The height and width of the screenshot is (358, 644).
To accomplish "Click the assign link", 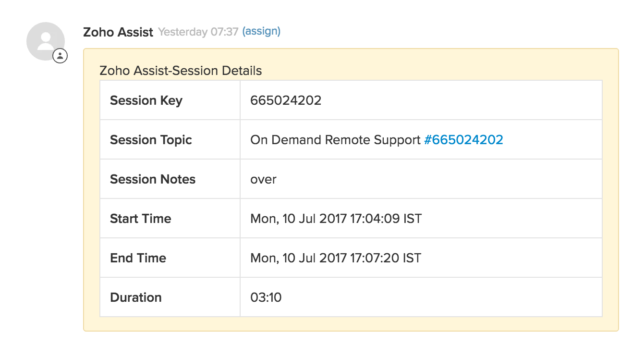I will (261, 32).
